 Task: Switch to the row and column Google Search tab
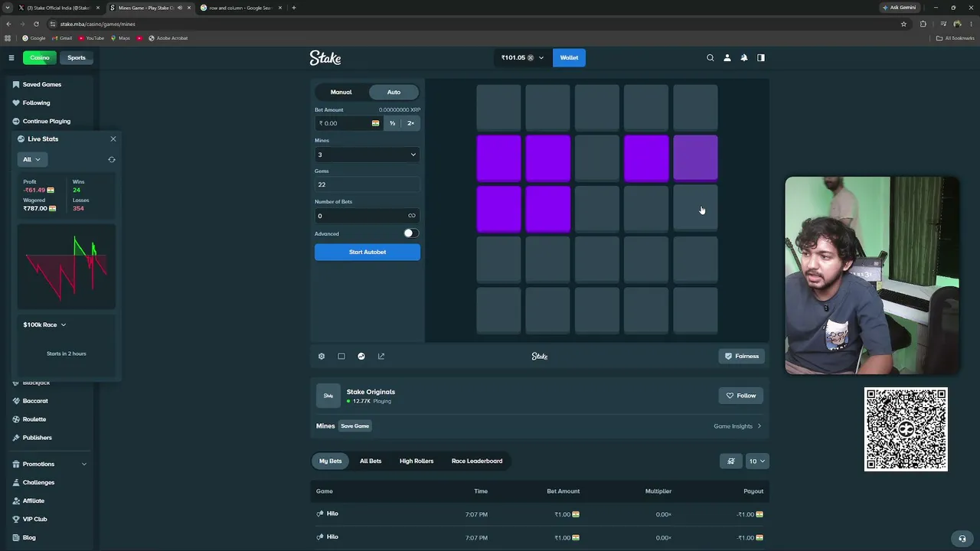click(240, 8)
